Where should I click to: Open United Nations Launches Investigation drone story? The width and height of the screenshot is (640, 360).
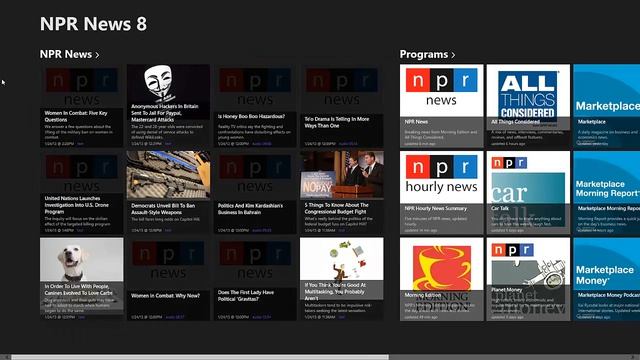(x=82, y=193)
